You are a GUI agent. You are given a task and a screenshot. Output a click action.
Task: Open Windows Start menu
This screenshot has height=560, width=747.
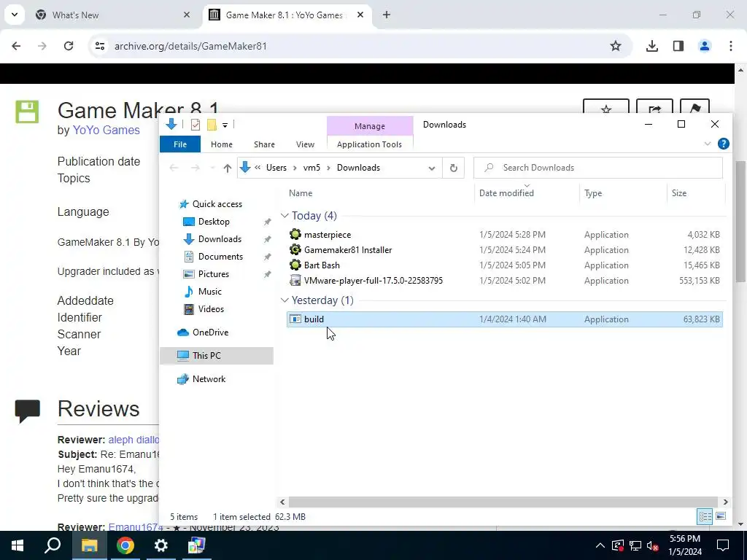(18, 545)
